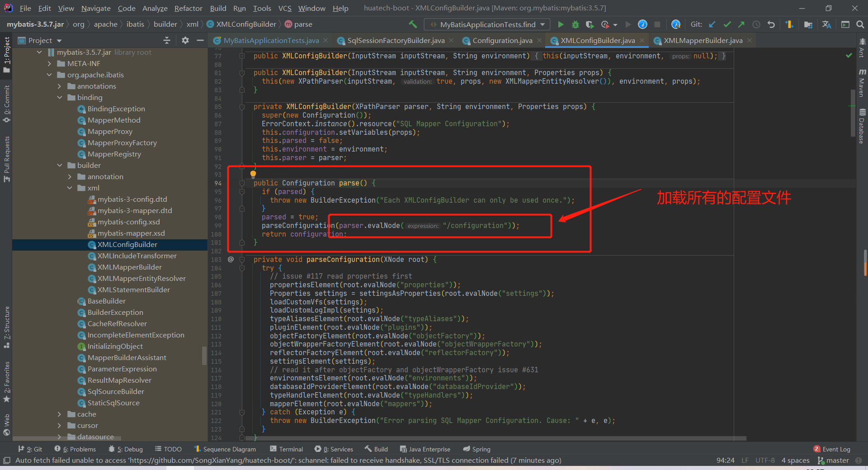Run with coverage shield icon
Image resolution: width=868 pixels, height=470 pixels.
click(x=590, y=24)
